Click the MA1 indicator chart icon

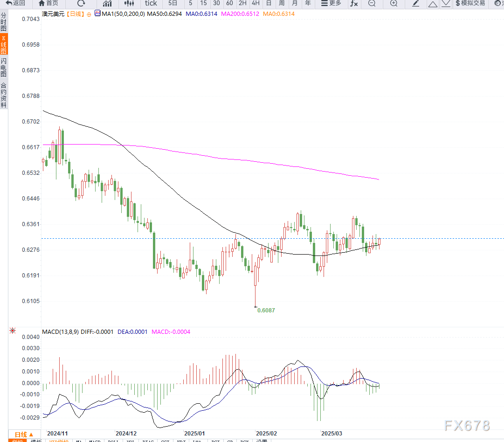point(97,14)
